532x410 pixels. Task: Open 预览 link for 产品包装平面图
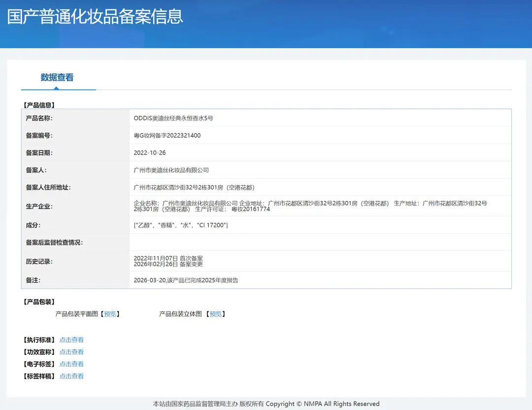[x=110, y=314]
